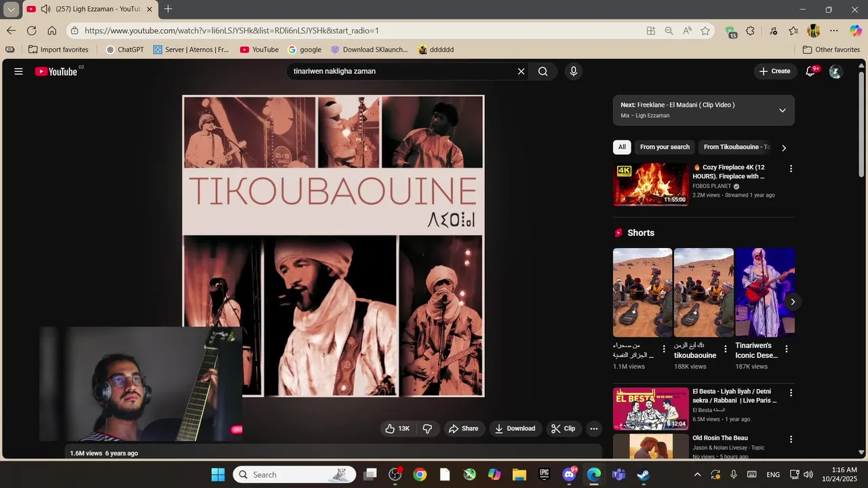Click the Create button
The width and height of the screenshot is (868, 488).
pyautogui.click(x=774, y=71)
